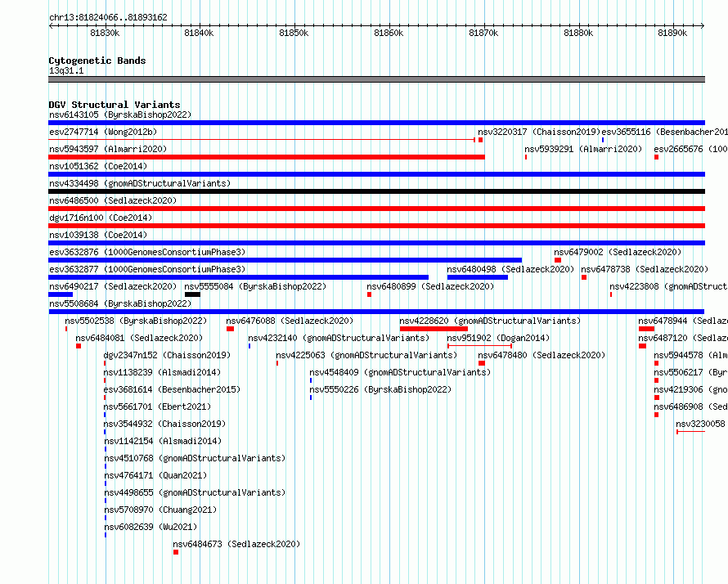This screenshot has width=728, height=584.
Task: Click esv3632877 (1000GenomesConsortiumPhase3) label
Action: click(x=147, y=269)
